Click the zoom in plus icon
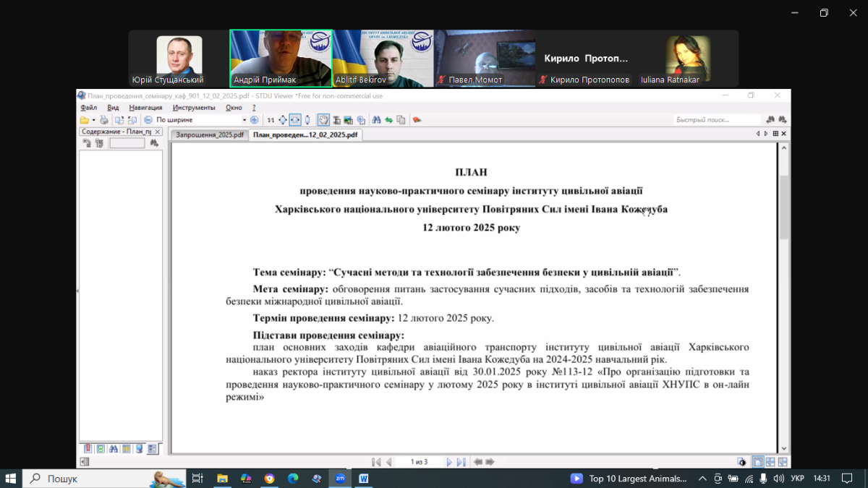Screen dimensions: 868x488 254,120
